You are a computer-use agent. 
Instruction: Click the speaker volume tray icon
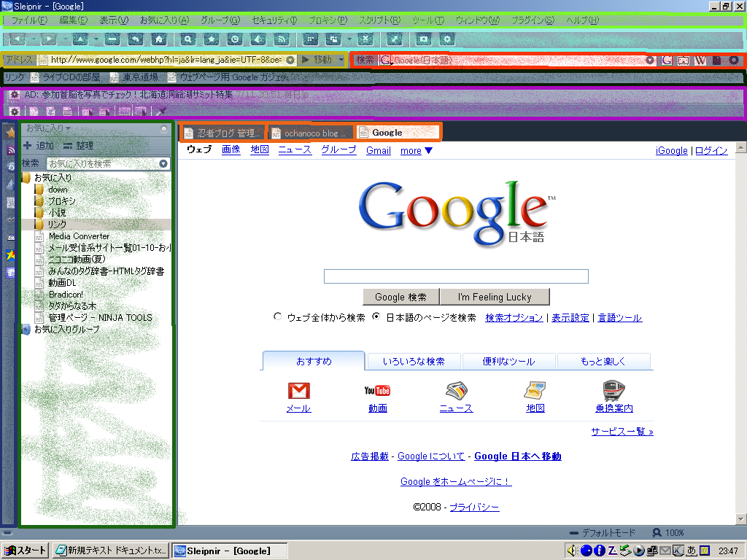572,551
